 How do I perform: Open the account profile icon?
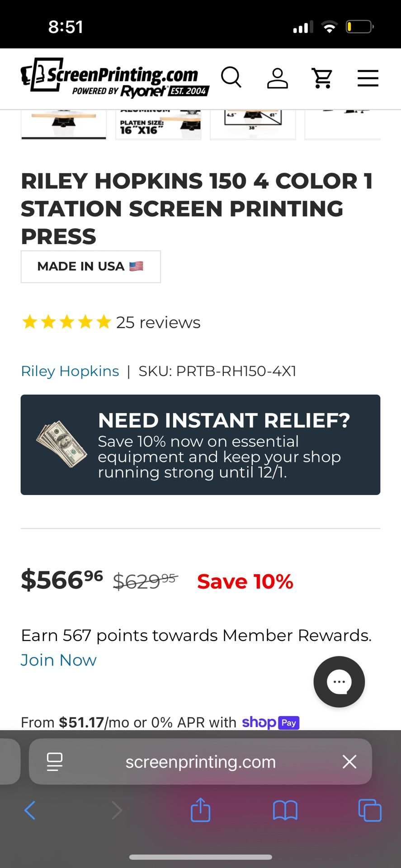coord(277,78)
